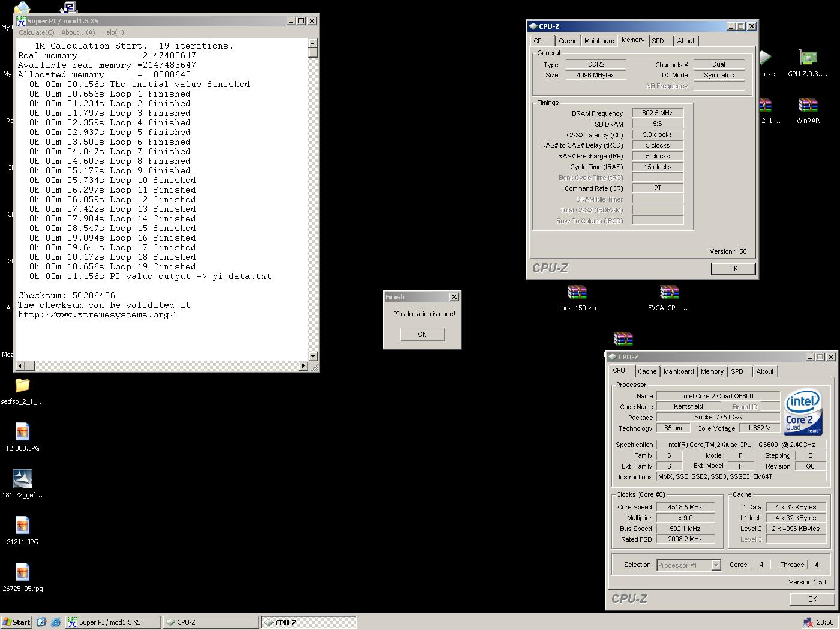Click the Super PI title bar icon
This screenshot has height=630, width=840.
click(x=21, y=20)
